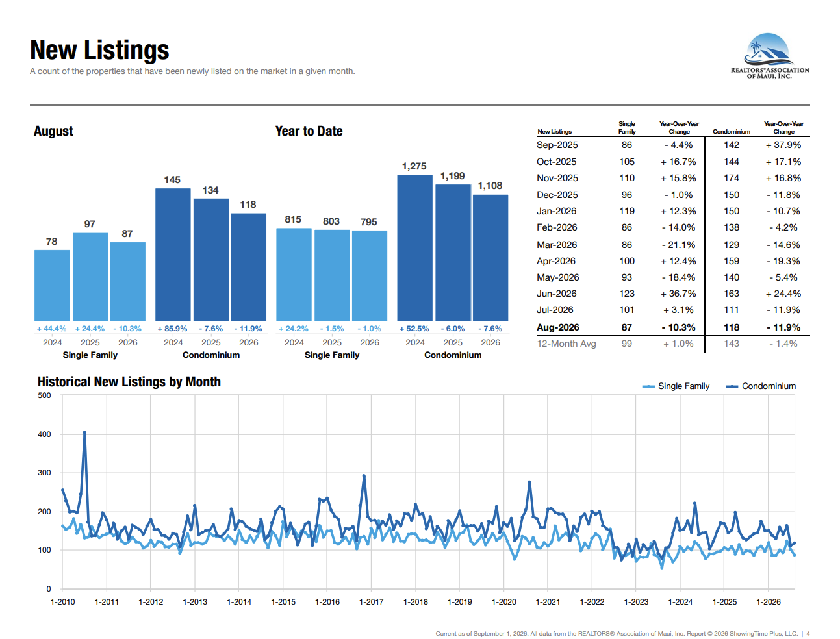840x639 pixels.
Task: Click the "- 21.1%" value in Mar-2026 row
Action: 678,245
